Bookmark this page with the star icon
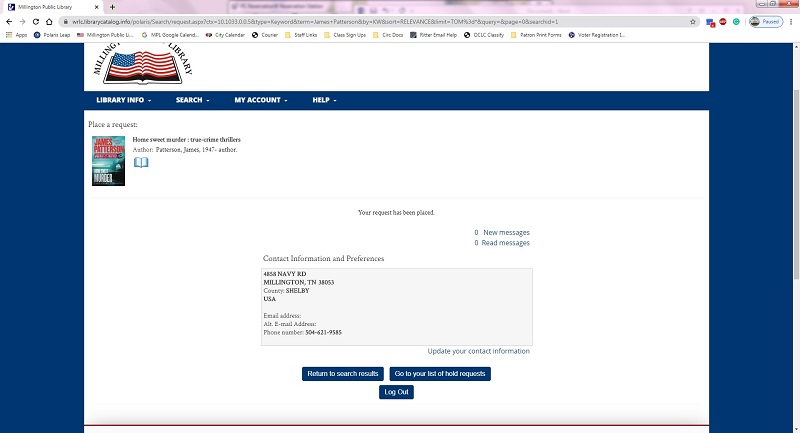800x433 pixels. coord(693,21)
